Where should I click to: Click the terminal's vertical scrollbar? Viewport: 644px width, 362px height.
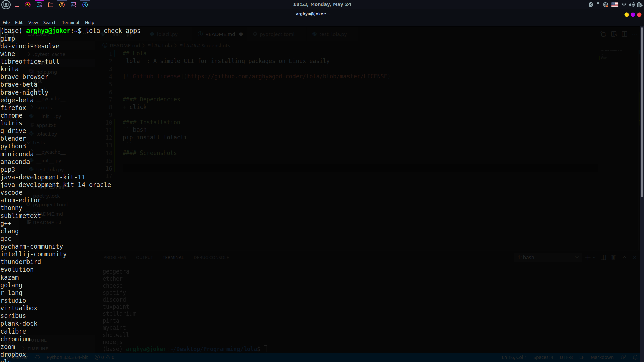click(642, 112)
